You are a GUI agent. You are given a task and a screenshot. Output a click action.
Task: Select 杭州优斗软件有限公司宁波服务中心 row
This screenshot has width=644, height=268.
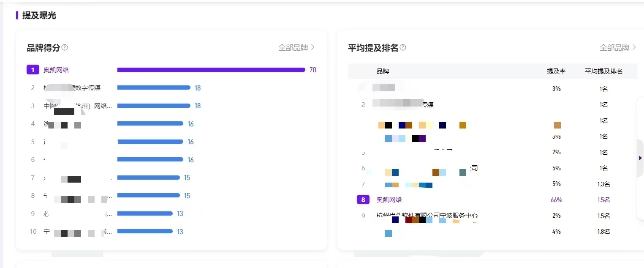click(x=492, y=216)
